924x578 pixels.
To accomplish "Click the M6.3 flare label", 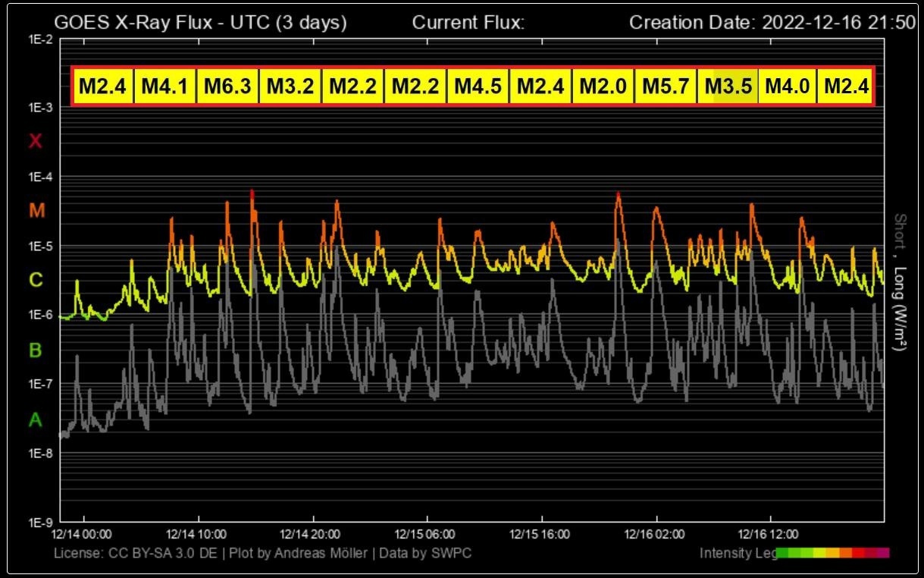I will pyautogui.click(x=228, y=86).
